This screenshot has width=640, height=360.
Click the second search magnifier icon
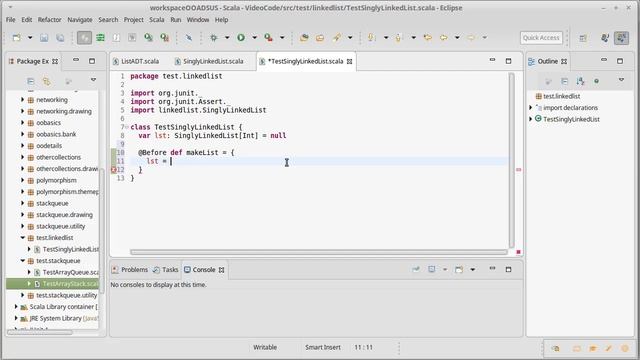point(164,38)
